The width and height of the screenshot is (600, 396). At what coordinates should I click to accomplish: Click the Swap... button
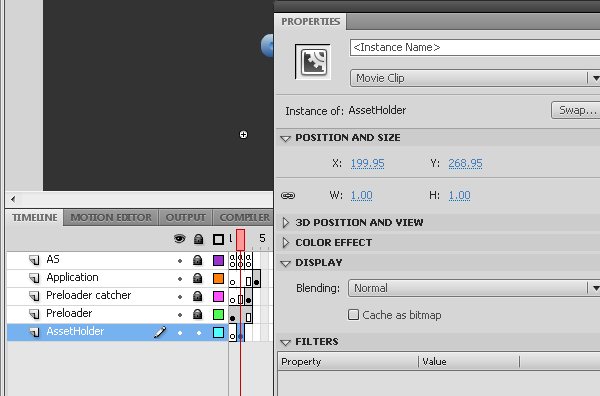click(576, 110)
